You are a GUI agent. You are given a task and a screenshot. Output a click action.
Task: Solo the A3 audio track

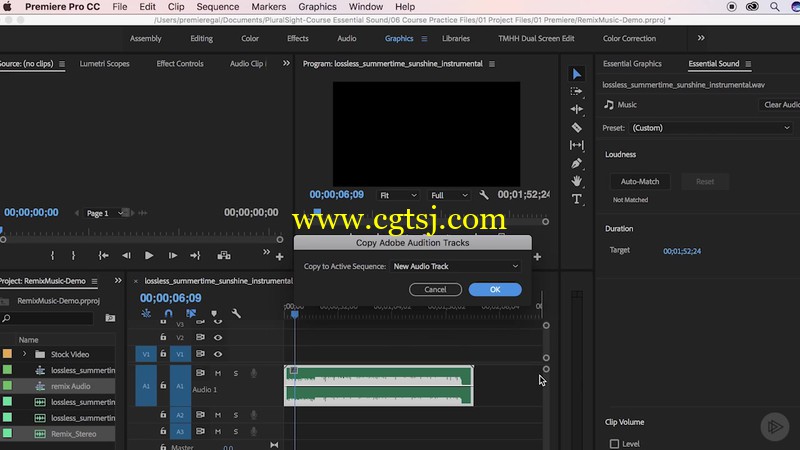[236, 431]
